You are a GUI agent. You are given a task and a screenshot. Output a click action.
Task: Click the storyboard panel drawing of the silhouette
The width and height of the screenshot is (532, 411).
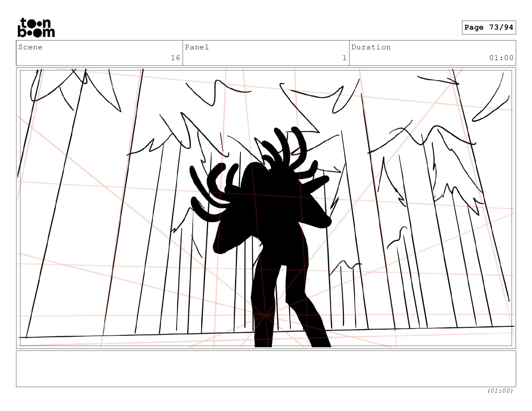pyautogui.click(x=266, y=208)
